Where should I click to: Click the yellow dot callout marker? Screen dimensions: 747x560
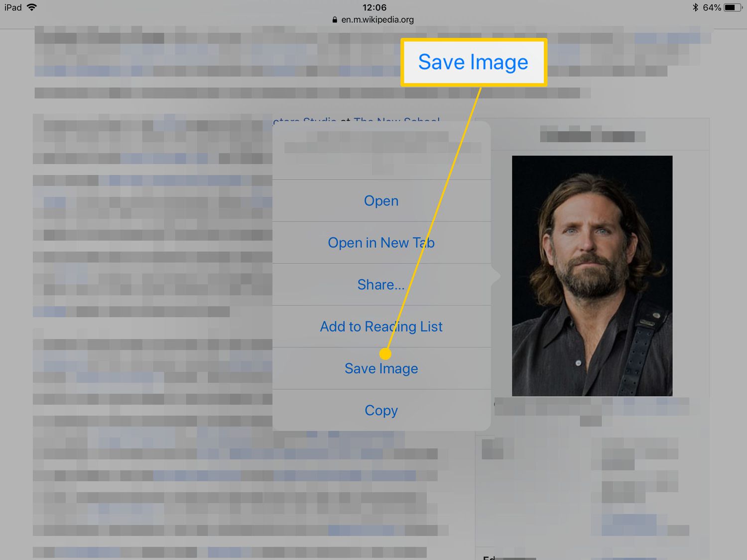click(x=385, y=354)
